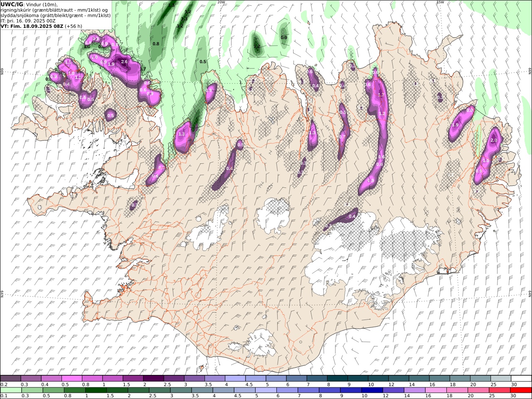This screenshot has width=532, height=399.
Task: Select the 'rigning/skúrir' legend description line
Action: 54,10
